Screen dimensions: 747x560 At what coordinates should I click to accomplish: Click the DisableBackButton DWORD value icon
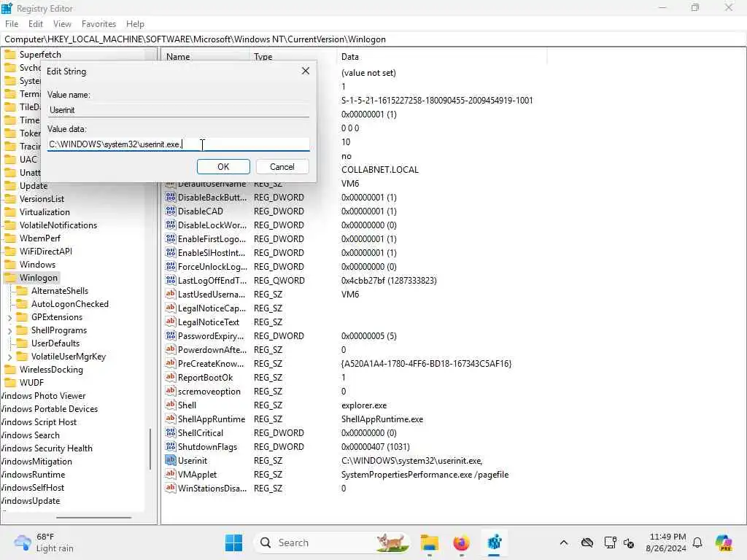click(171, 197)
